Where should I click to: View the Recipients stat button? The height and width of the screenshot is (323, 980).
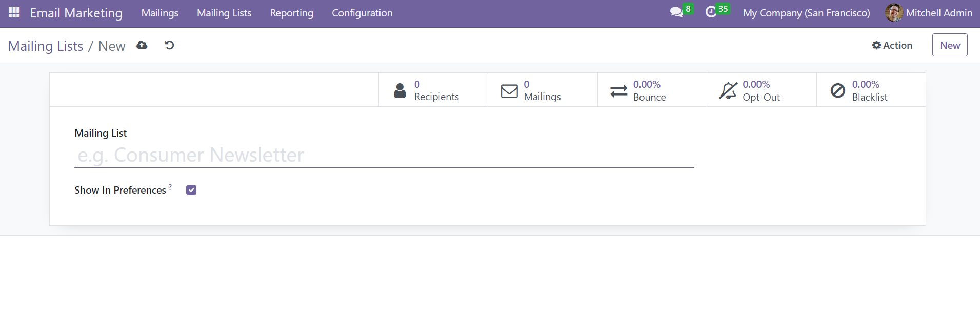tap(433, 90)
